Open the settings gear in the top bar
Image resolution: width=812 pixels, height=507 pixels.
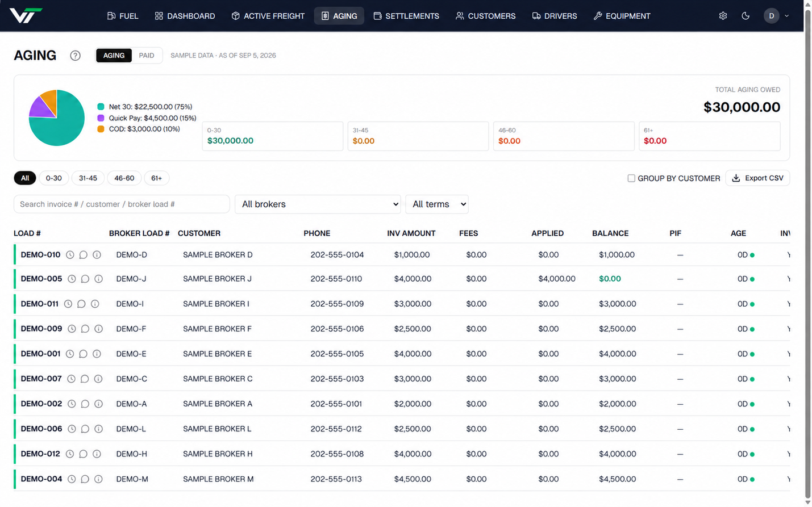point(723,16)
